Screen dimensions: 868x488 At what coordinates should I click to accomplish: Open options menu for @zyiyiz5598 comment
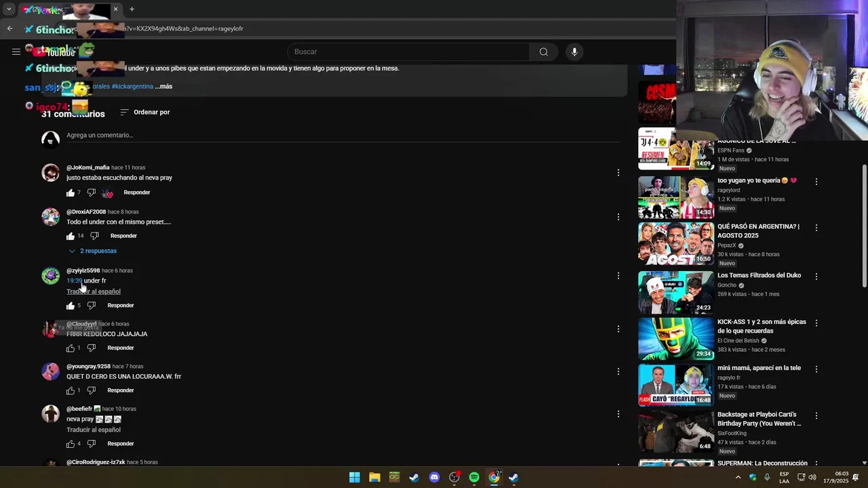click(618, 276)
